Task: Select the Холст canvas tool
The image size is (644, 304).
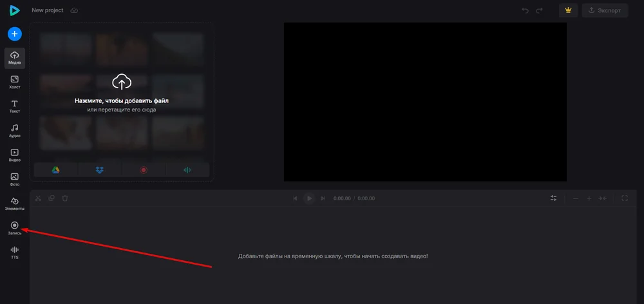Action: pyautogui.click(x=15, y=82)
